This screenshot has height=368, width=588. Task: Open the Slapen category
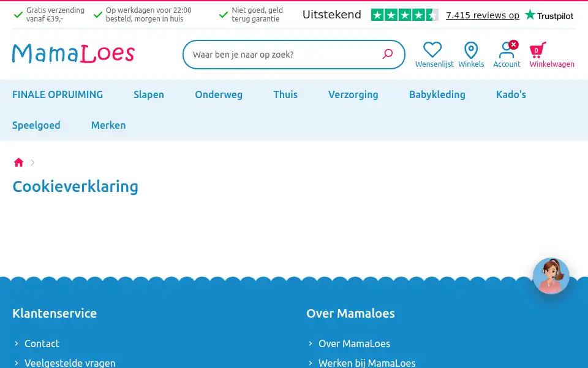[x=149, y=94]
